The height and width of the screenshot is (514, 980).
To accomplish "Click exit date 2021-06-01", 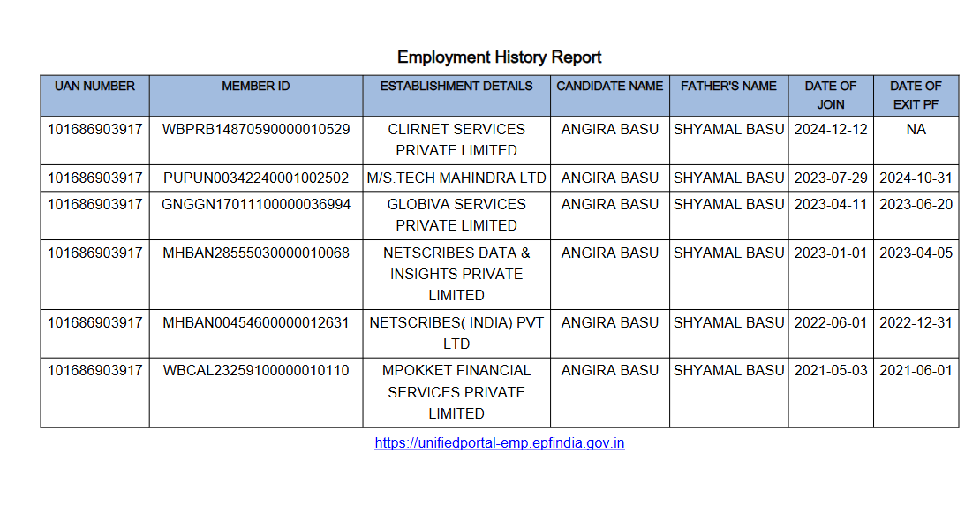I will 916,371.
